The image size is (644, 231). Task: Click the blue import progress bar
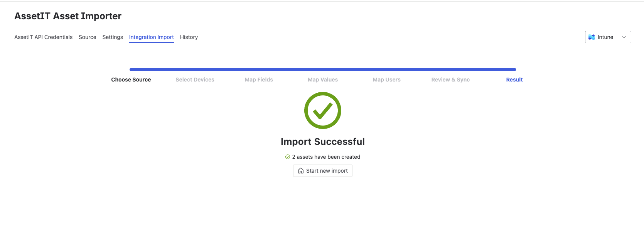coord(323,70)
